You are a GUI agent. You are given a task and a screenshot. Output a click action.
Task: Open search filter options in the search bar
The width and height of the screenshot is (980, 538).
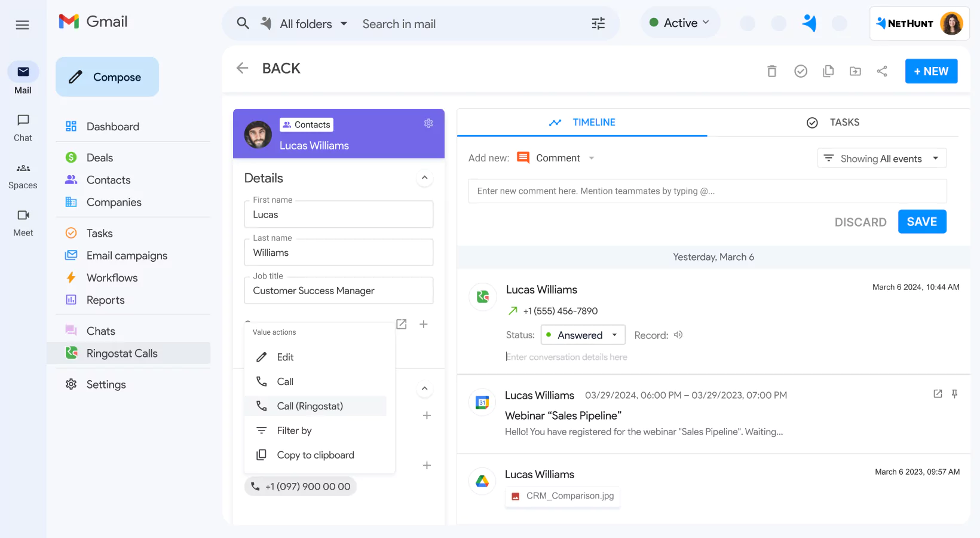(598, 23)
